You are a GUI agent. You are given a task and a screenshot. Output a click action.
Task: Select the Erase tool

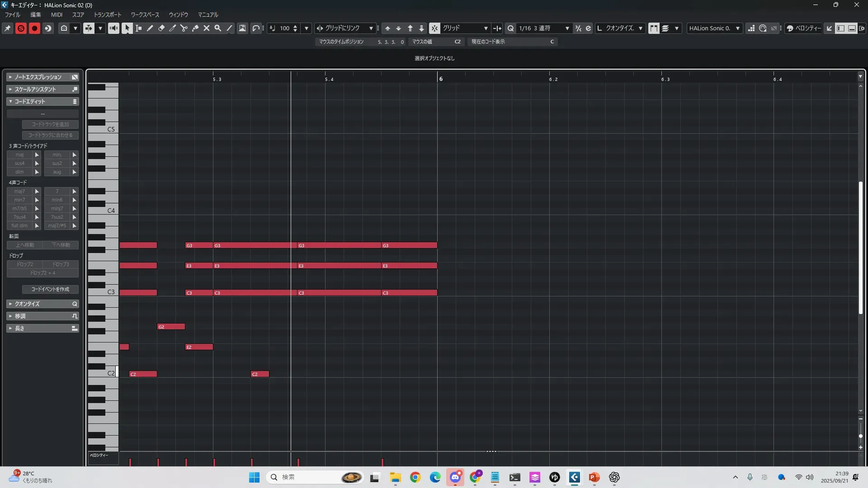(161, 28)
